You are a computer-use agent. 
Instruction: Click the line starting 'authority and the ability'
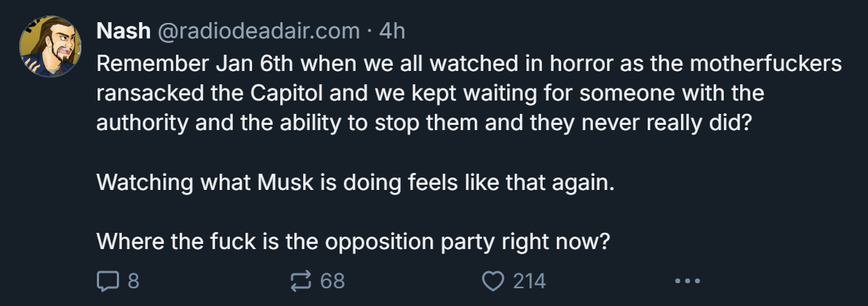[424, 123]
